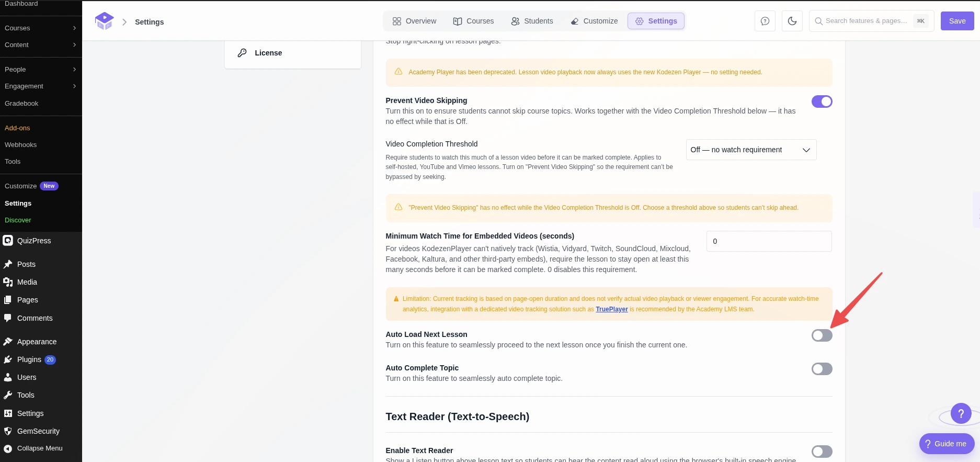Image resolution: width=980 pixels, height=462 pixels.
Task: Click the Academy LMS graduation cap logo
Action: click(105, 21)
